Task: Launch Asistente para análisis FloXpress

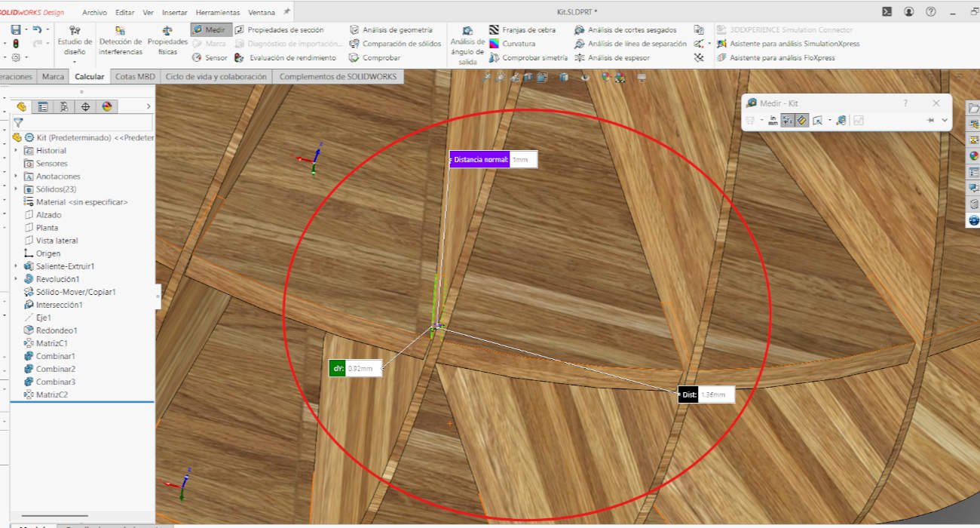Action: 776,57
